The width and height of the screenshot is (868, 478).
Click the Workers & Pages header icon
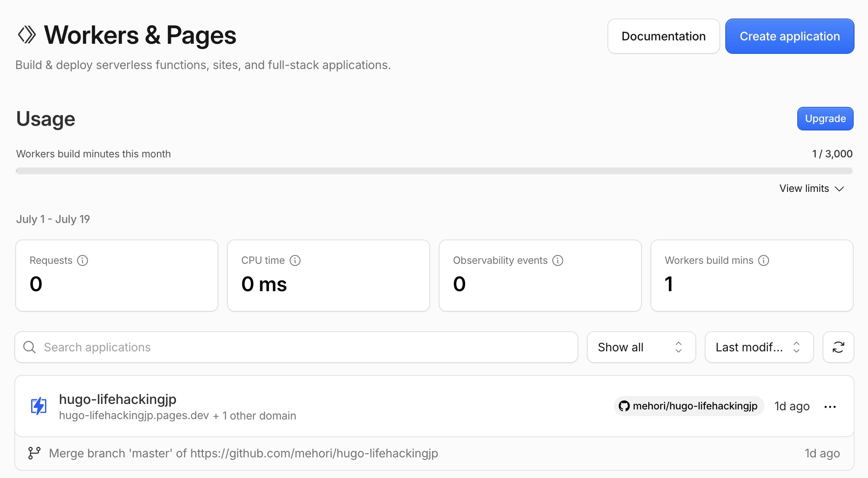pos(27,35)
